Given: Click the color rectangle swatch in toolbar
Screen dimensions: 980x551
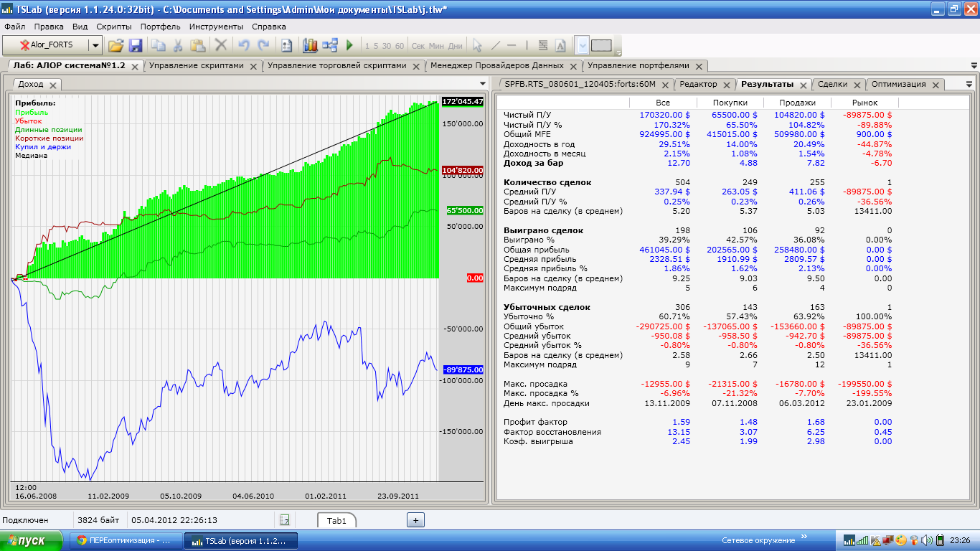Looking at the screenshot, I should click(x=601, y=45).
